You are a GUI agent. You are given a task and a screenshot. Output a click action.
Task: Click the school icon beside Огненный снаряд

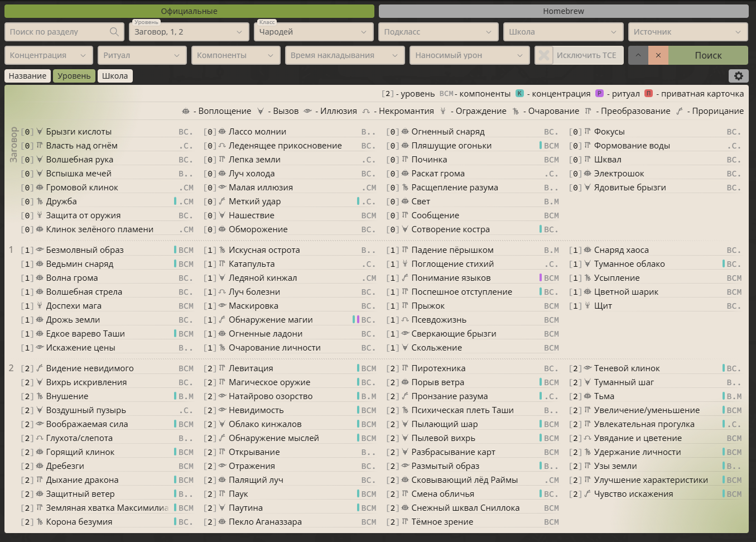coord(405,132)
